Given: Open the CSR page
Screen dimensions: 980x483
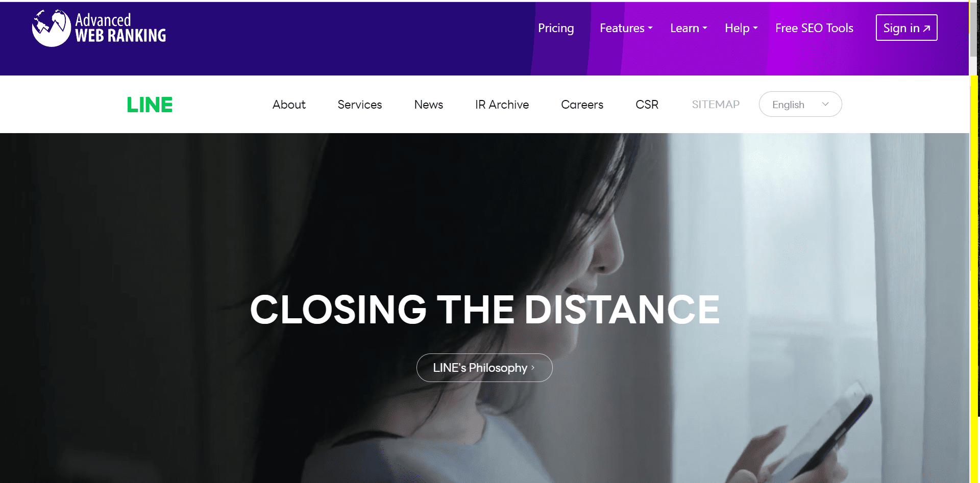Looking at the screenshot, I should [x=647, y=105].
